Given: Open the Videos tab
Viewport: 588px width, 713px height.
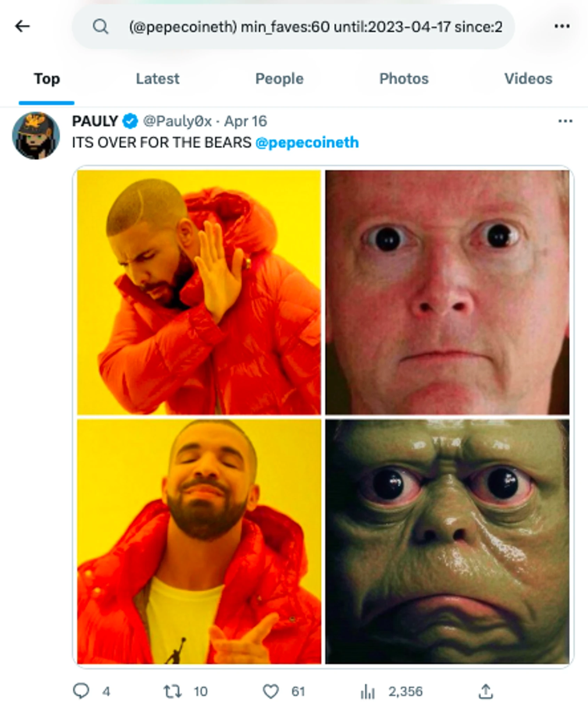Looking at the screenshot, I should (528, 79).
